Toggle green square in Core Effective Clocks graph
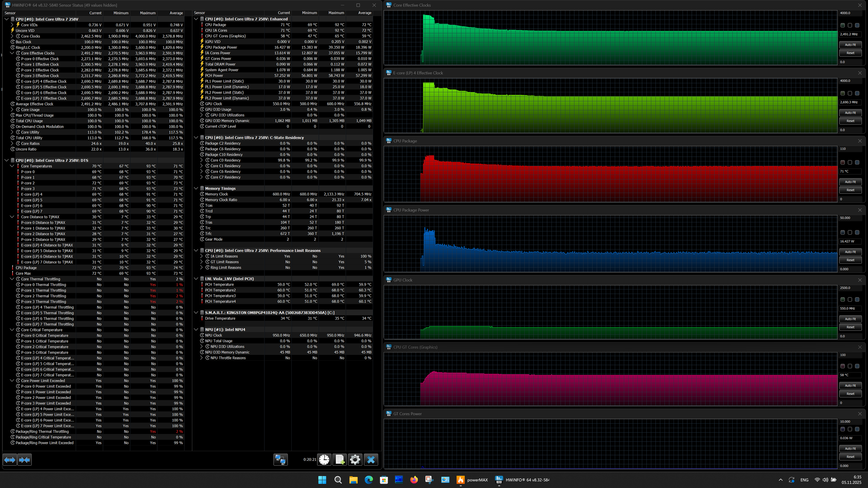 (842, 25)
